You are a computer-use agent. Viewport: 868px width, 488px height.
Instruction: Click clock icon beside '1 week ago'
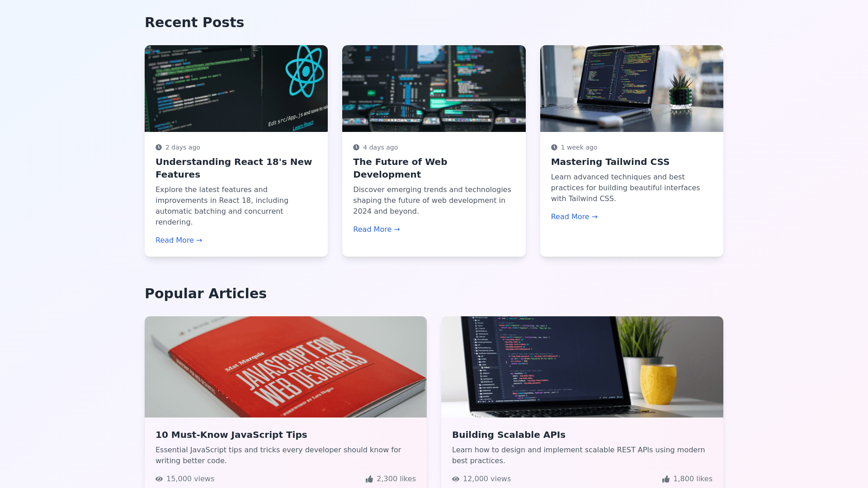[x=554, y=147]
